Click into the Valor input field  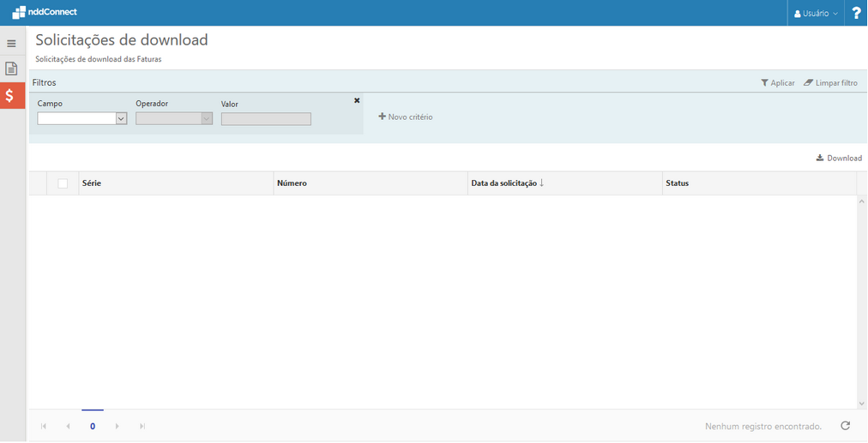point(266,119)
